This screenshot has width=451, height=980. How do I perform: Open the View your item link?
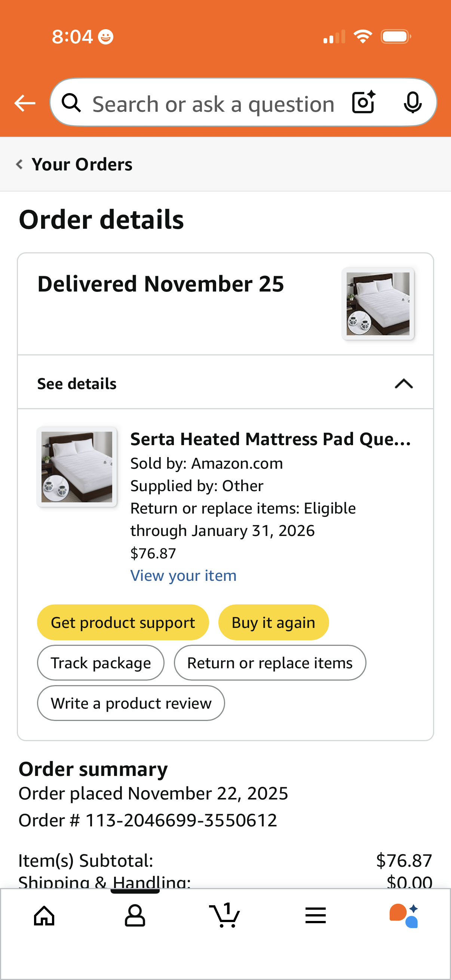click(184, 576)
